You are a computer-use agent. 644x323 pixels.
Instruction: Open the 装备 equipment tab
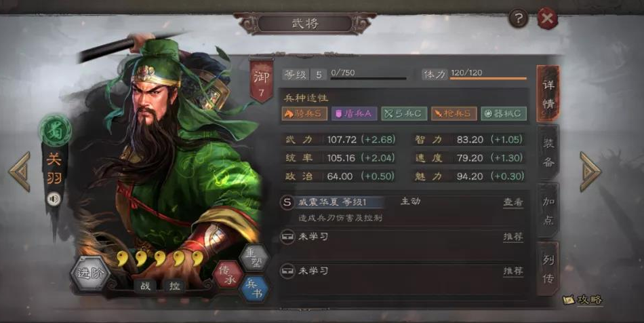548,153
